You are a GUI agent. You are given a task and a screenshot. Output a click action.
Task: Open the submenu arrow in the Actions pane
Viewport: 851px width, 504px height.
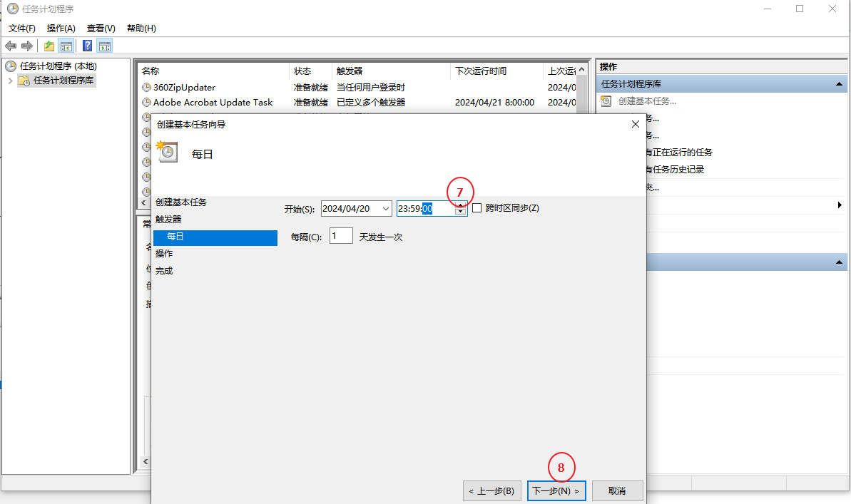click(840, 205)
